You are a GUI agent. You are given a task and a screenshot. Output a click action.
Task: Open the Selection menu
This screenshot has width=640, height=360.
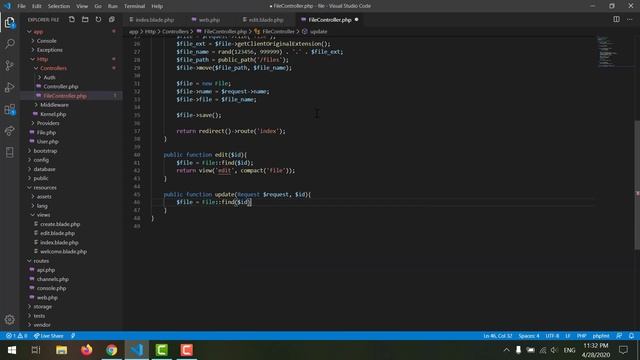59,6
